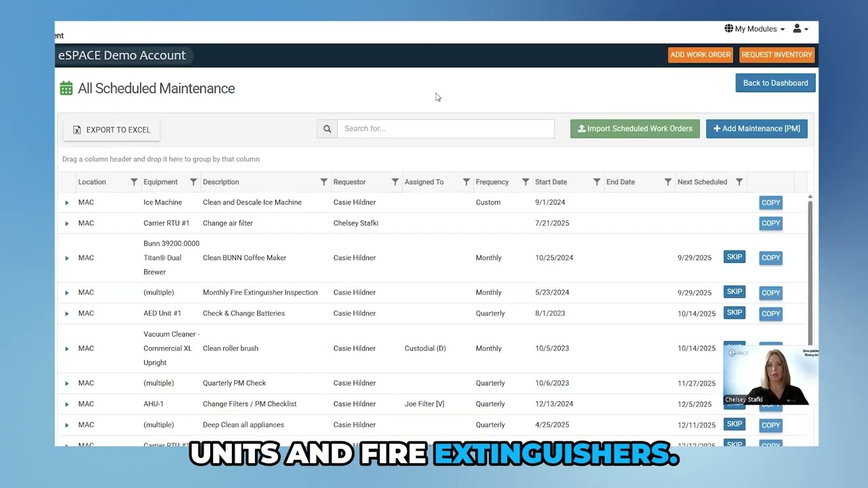Sort by End Date column header

620,182
